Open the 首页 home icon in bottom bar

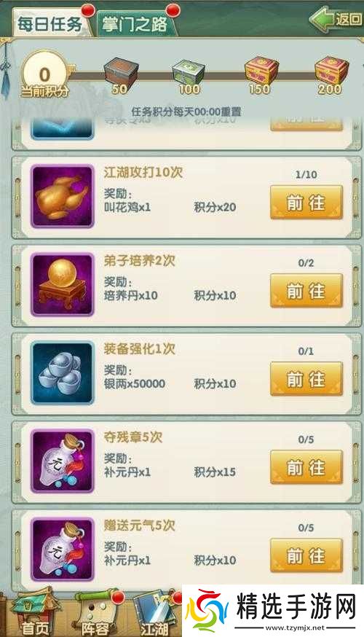click(33, 613)
